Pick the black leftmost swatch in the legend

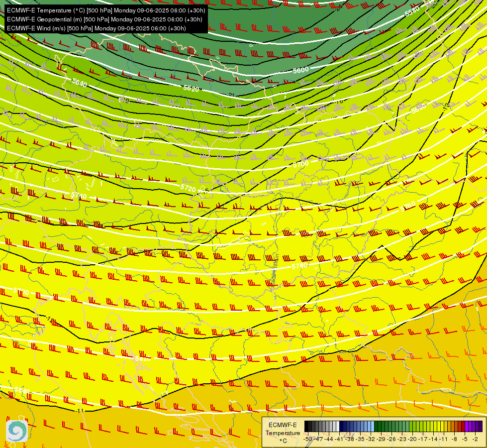click(x=306, y=427)
